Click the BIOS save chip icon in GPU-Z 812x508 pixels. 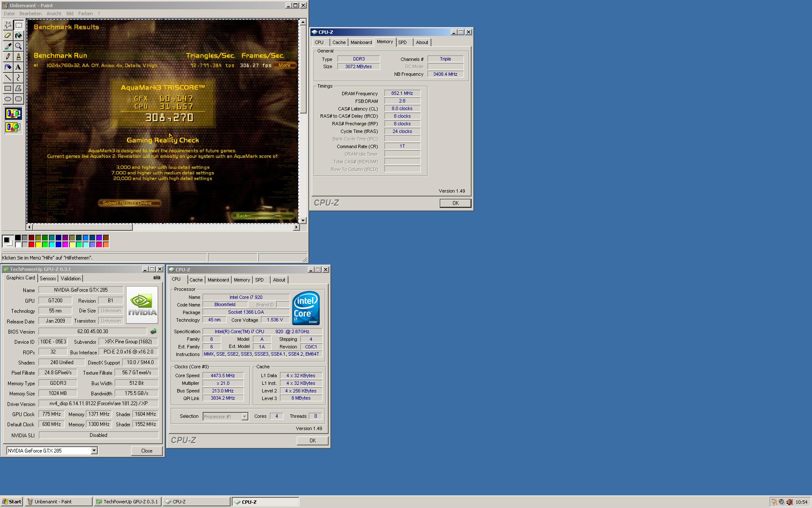pyautogui.click(x=154, y=331)
